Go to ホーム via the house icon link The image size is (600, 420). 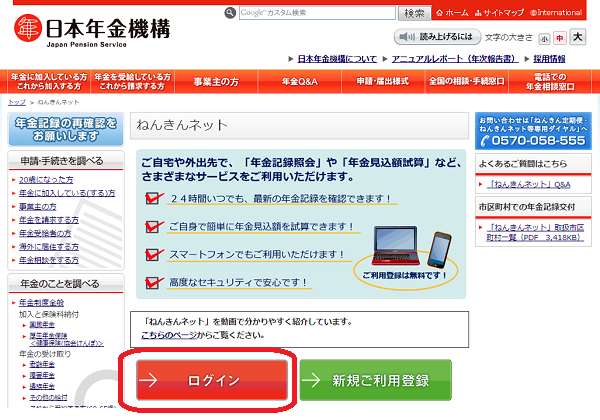click(x=452, y=13)
